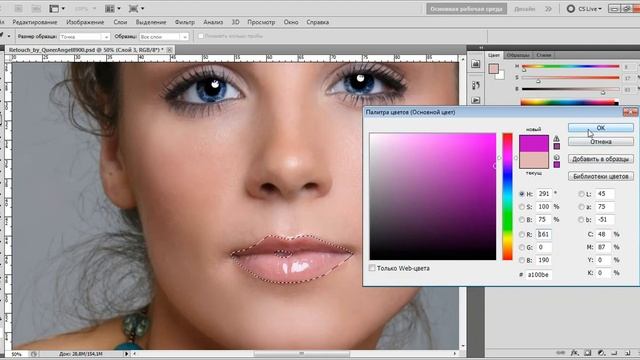Click the H value field showing 291
Screen dimensions: 640x360
[x=544, y=194]
